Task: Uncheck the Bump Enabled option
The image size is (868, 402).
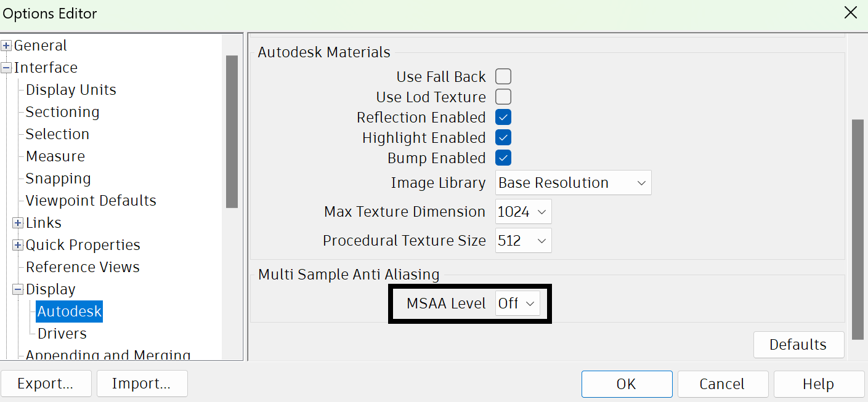Action: coord(503,158)
